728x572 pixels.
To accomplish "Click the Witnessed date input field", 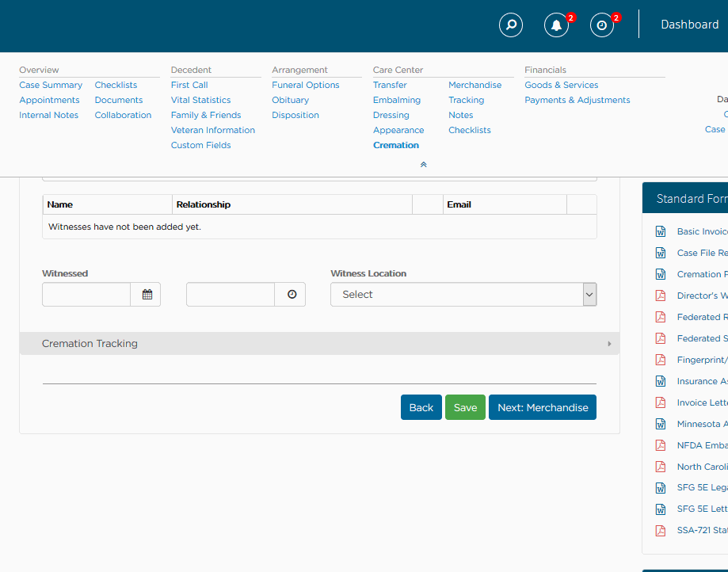I will [86, 295].
